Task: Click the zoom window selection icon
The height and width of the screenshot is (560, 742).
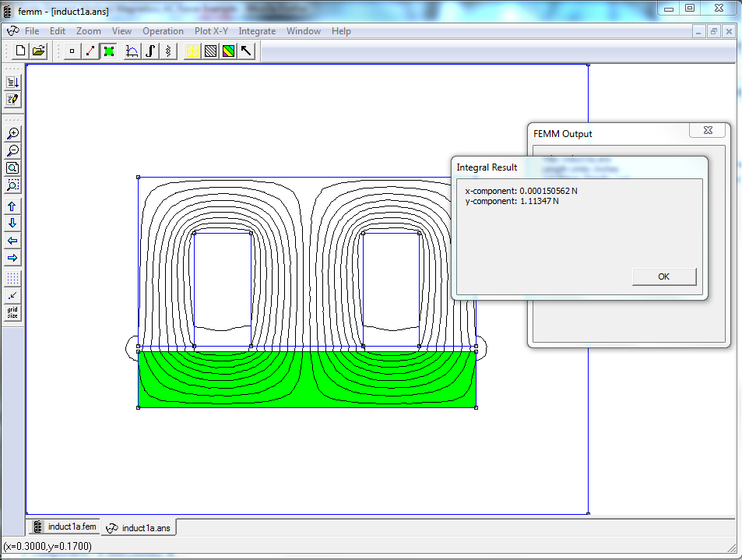Action: (x=12, y=185)
